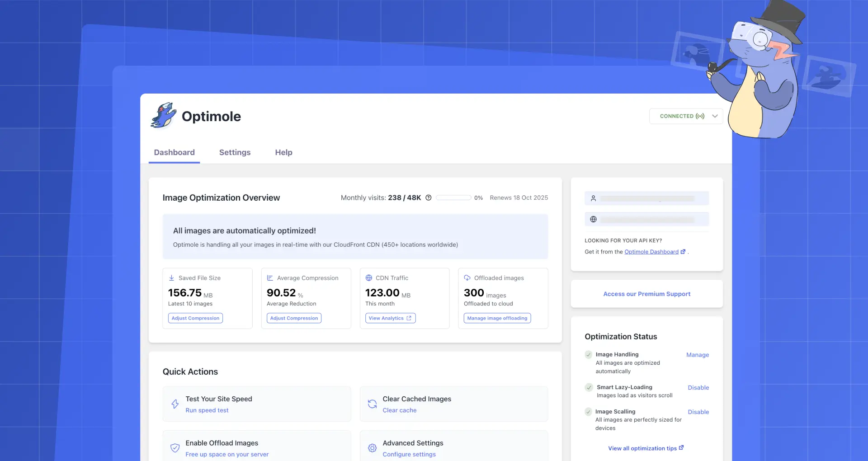Click the globe icon on CDN Traffic card

coord(370,278)
